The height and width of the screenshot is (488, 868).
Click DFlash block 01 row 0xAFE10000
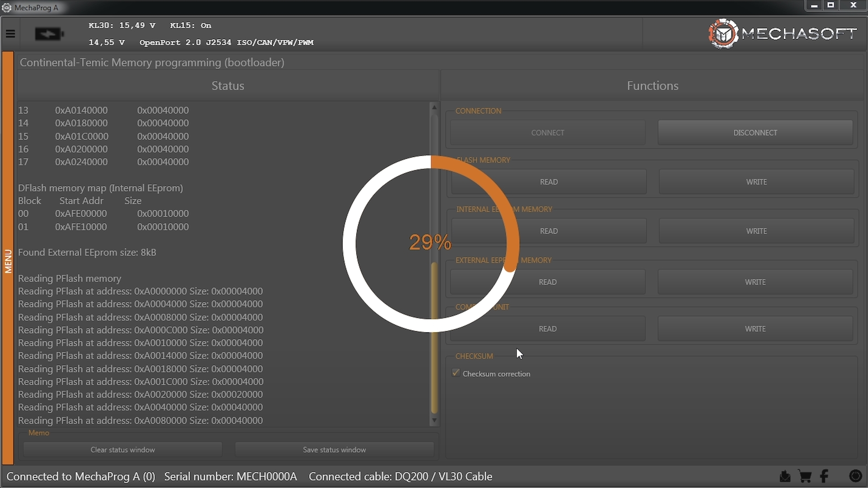tap(104, 227)
